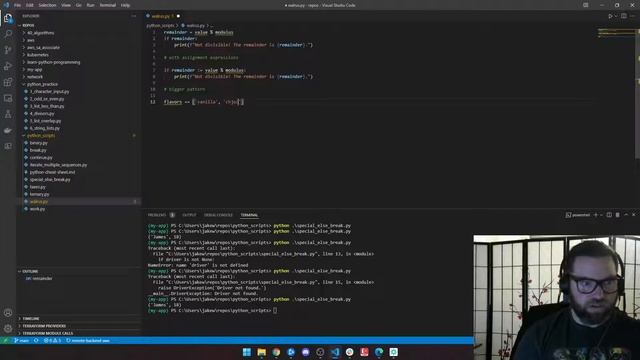Open the Source Control view
This screenshot has width=640, height=360.
(x=8, y=50)
